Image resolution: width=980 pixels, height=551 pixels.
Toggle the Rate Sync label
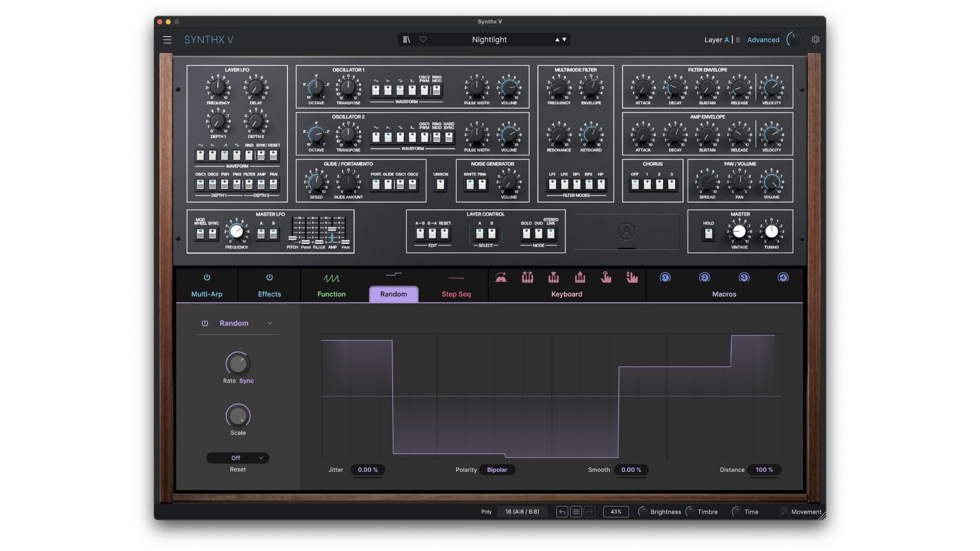coord(247,381)
